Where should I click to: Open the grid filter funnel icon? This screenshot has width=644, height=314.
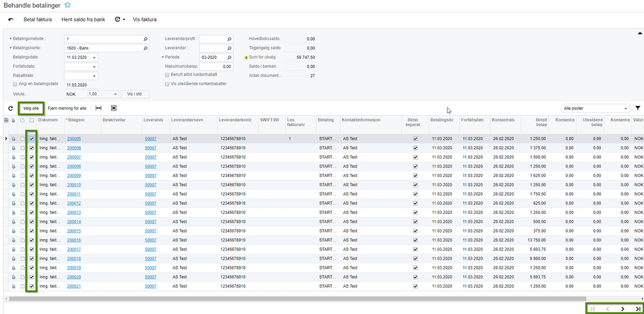[638, 109]
